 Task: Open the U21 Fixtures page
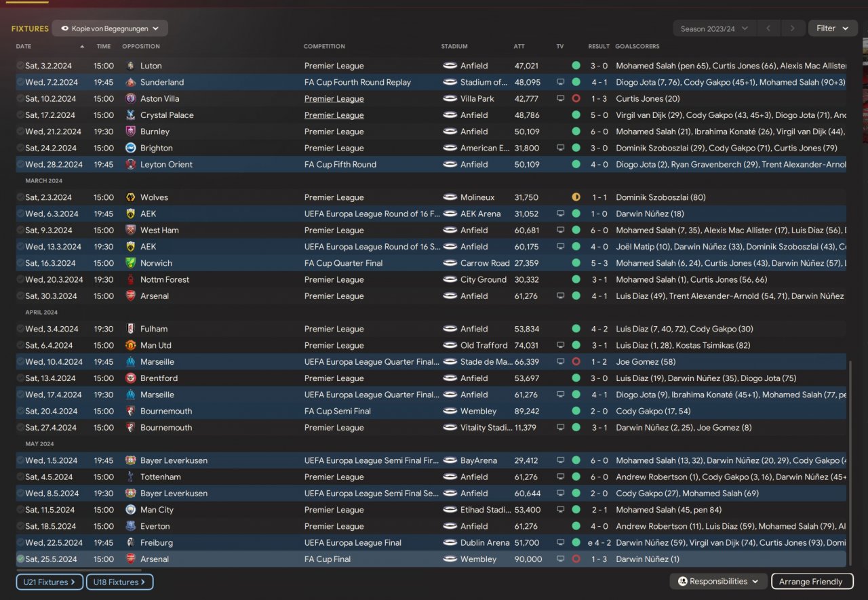[x=50, y=582]
